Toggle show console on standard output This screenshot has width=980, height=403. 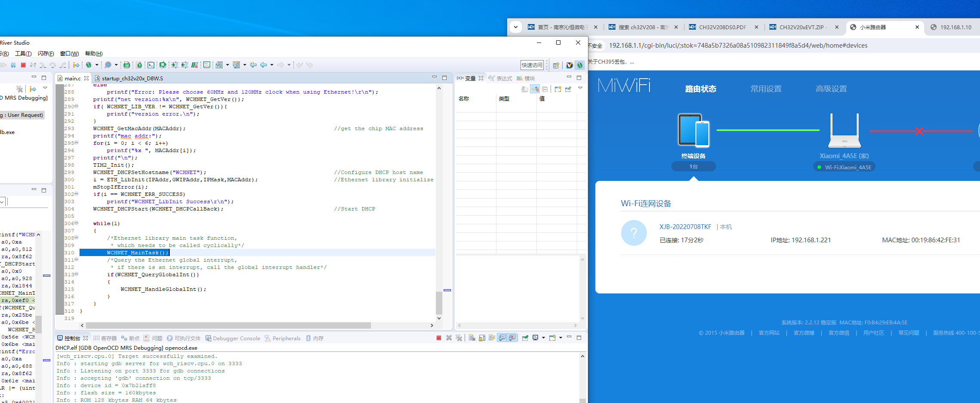coord(502,338)
